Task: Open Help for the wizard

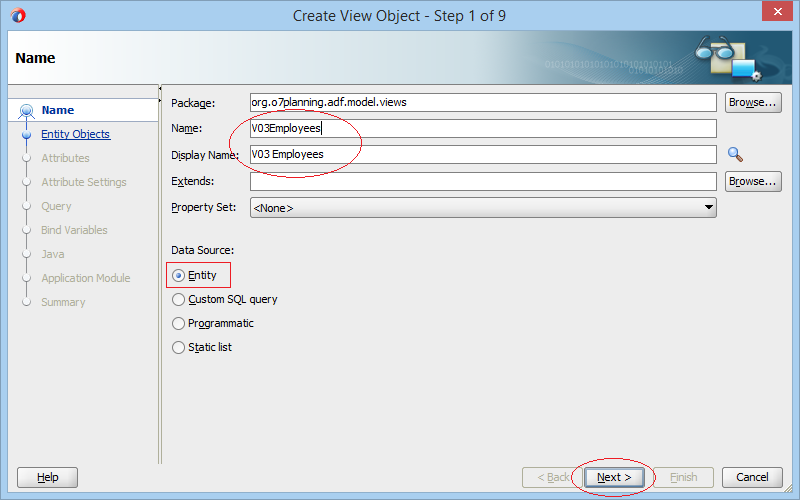Action: [x=47, y=478]
